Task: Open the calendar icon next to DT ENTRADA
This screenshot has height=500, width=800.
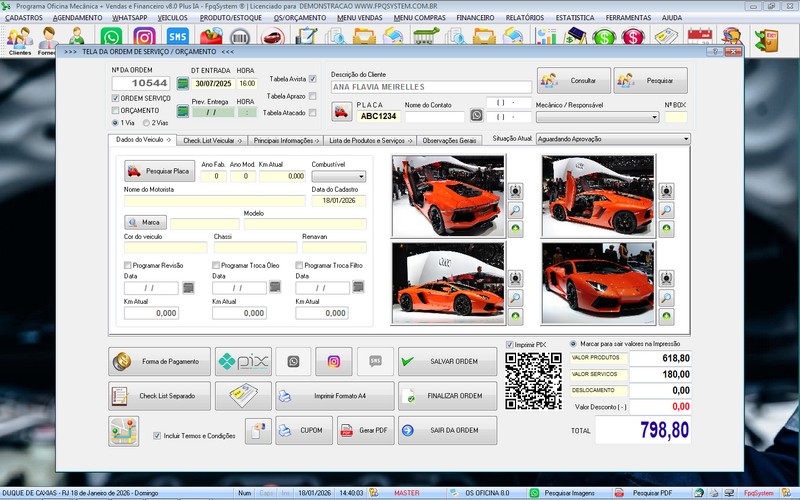Action: pyautogui.click(x=182, y=83)
